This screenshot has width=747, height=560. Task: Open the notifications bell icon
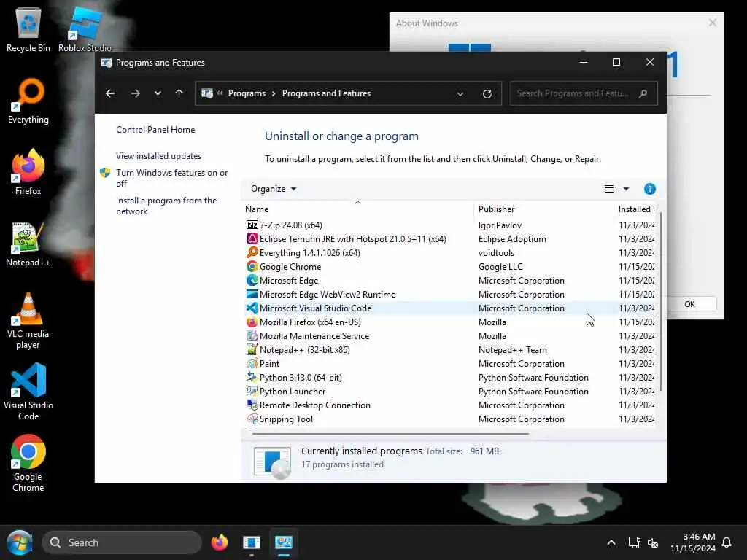(x=727, y=542)
